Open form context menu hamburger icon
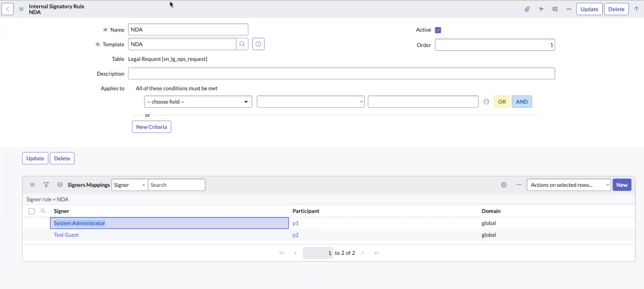 point(21,9)
